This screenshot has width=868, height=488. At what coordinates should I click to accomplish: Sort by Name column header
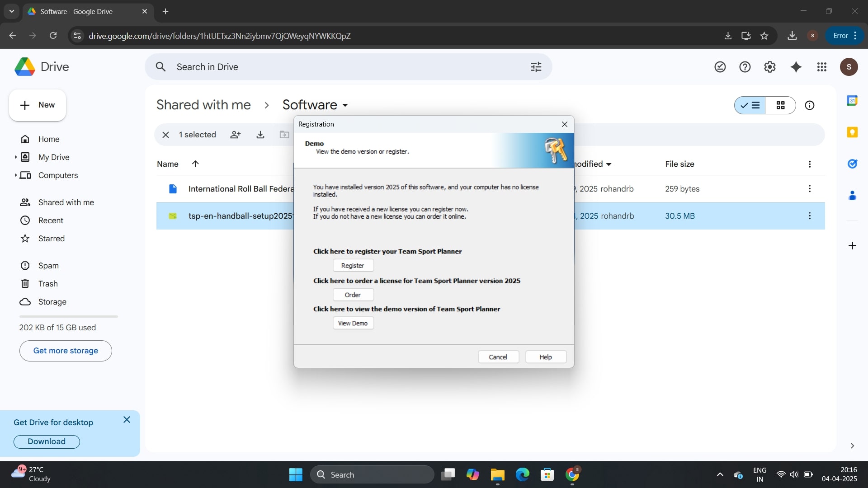[x=168, y=164]
